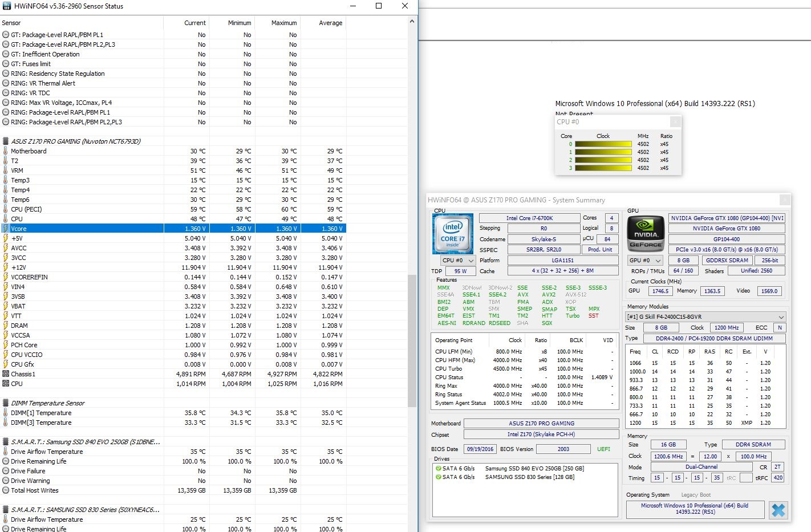Click Core 3 clock bar in CPU #0 window

point(603,168)
